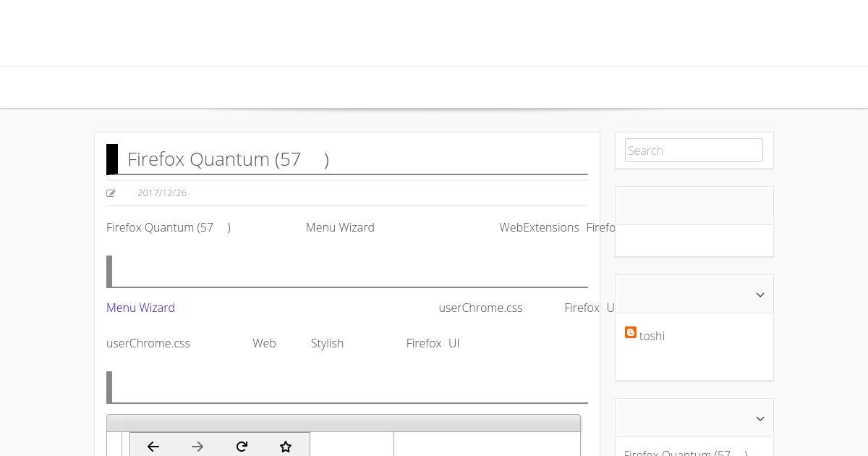Open the toshi profile link
Image resolution: width=868 pixels, height=456 pixels.
coord(652,336)
